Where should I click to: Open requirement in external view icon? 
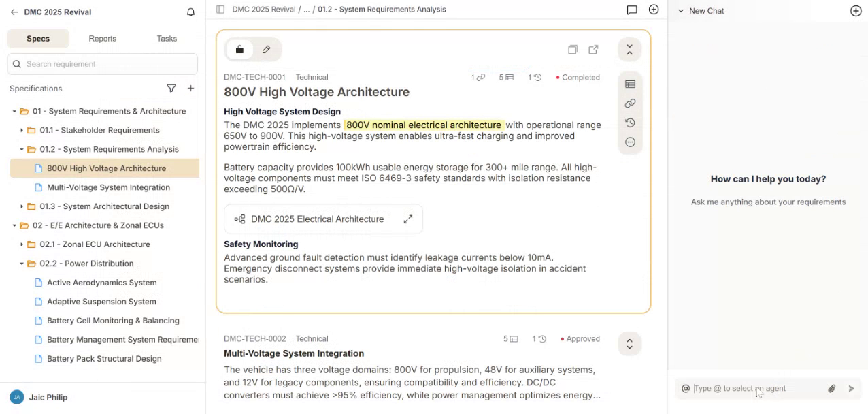[x=593, y=50]
